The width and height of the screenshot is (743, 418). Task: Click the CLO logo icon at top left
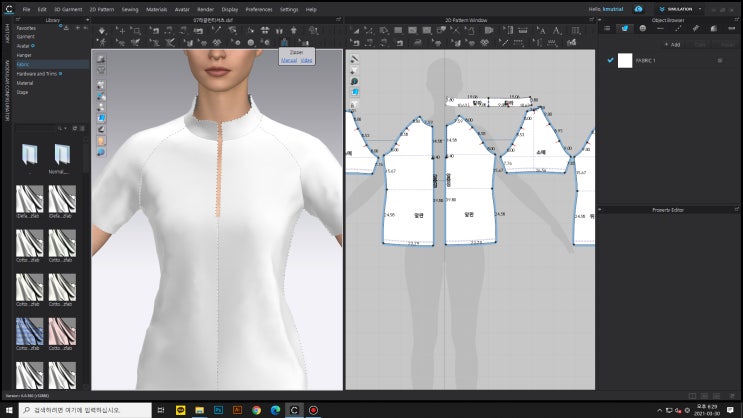tap(9, 8)
